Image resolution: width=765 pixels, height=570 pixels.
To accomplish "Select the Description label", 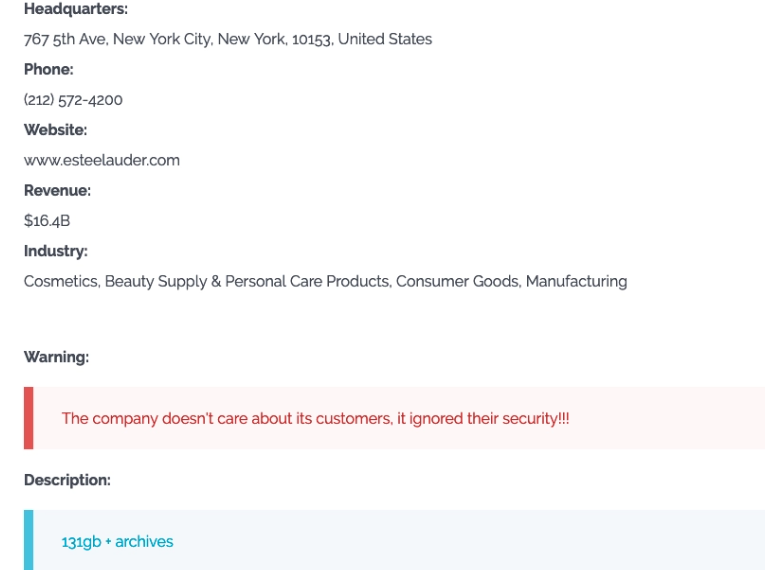I will click(x=67, y=480).
